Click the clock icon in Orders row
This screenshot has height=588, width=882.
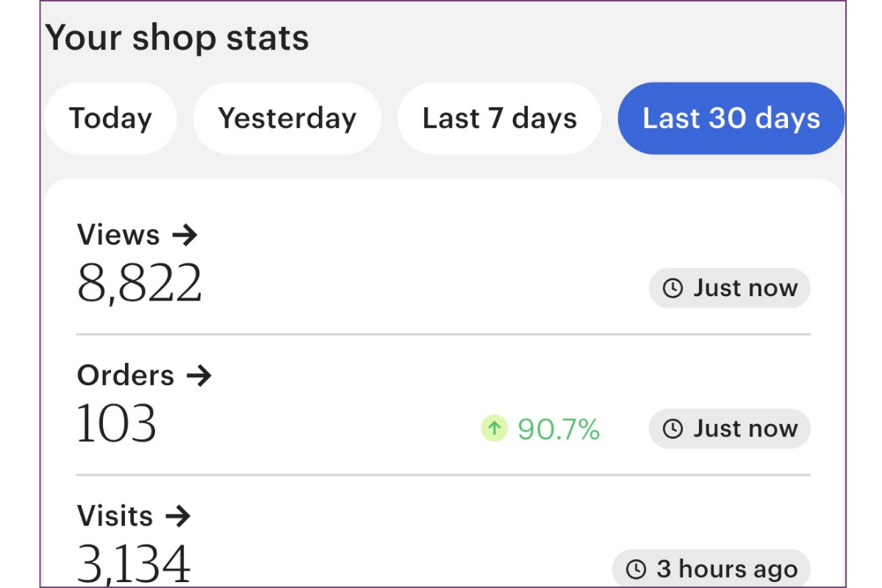click(x=673, y=429)
